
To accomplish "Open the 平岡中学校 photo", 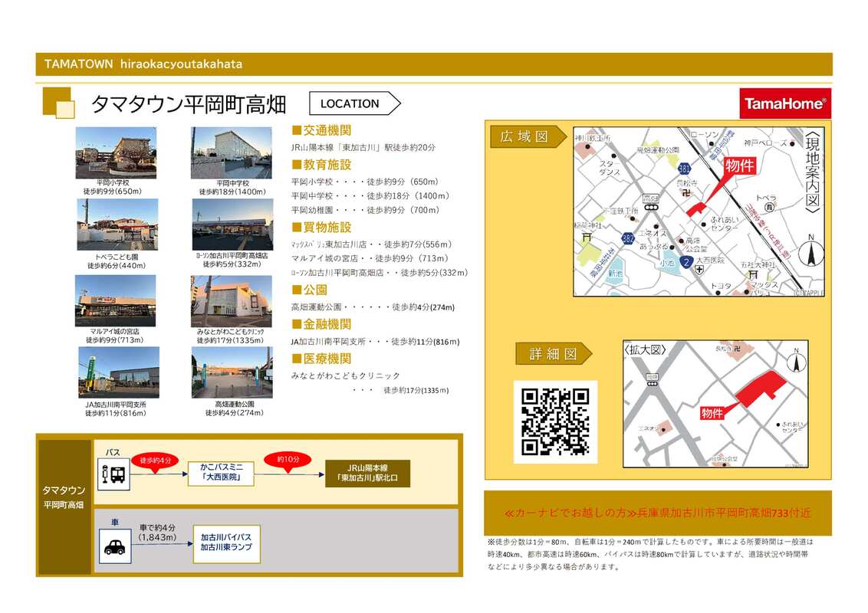I will [231, 152].
